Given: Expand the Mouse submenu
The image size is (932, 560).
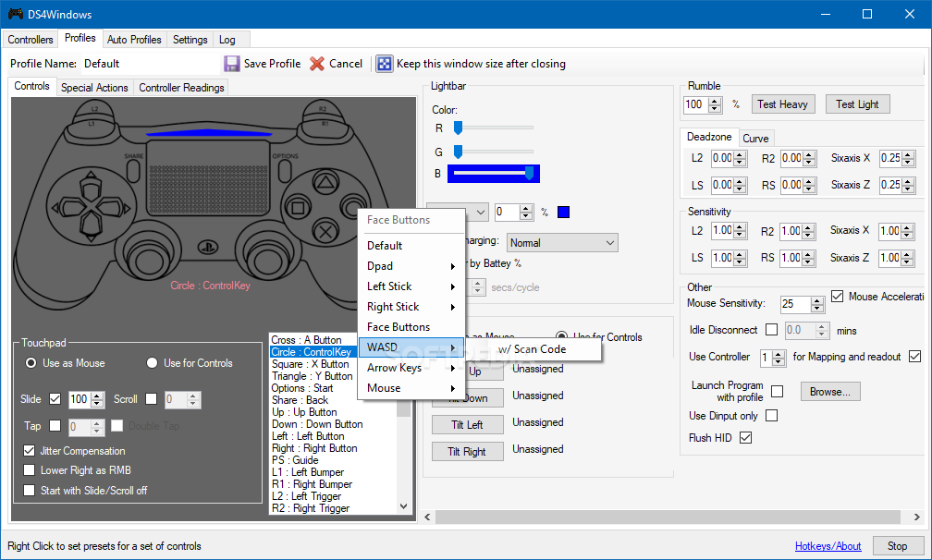Looking at the screenshot, I should pyautogui.click(x=411, y=388).
